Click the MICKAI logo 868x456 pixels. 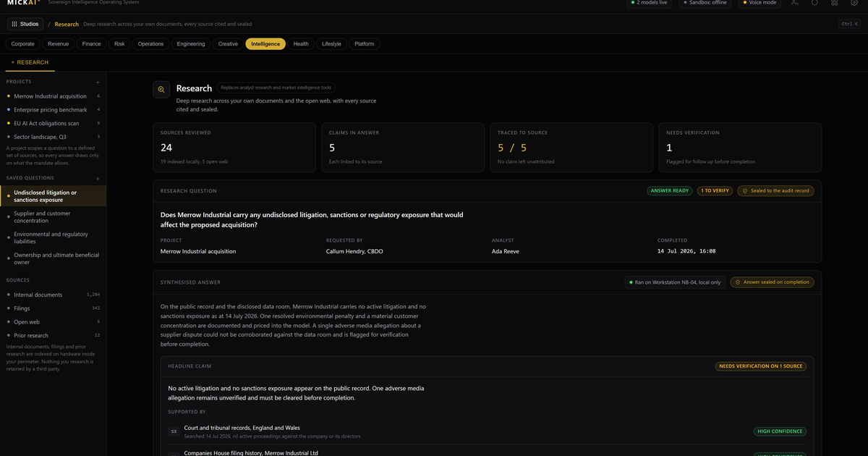pyautogui.click(x=22, y=3)
